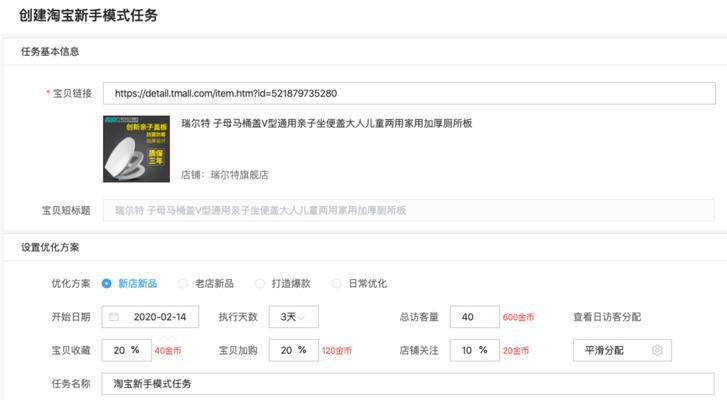
Task: Click the 20金币 cost text
Action: click(x=516, y=351)
